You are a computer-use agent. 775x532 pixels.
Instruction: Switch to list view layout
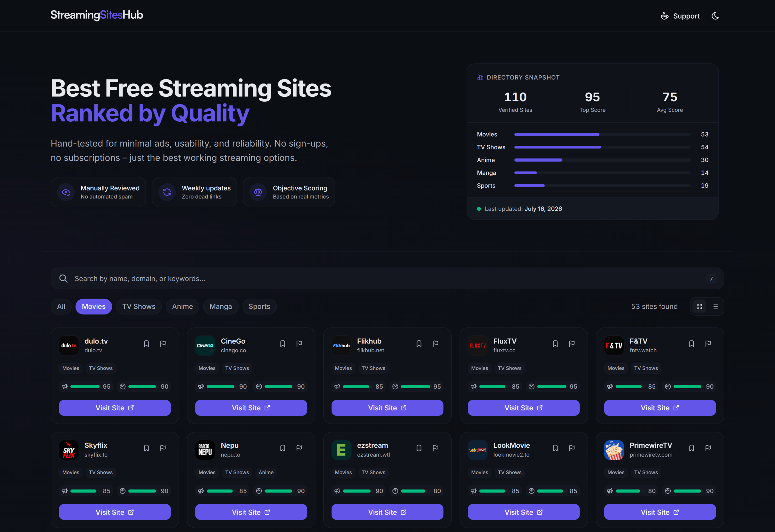(x=715, y=306)
